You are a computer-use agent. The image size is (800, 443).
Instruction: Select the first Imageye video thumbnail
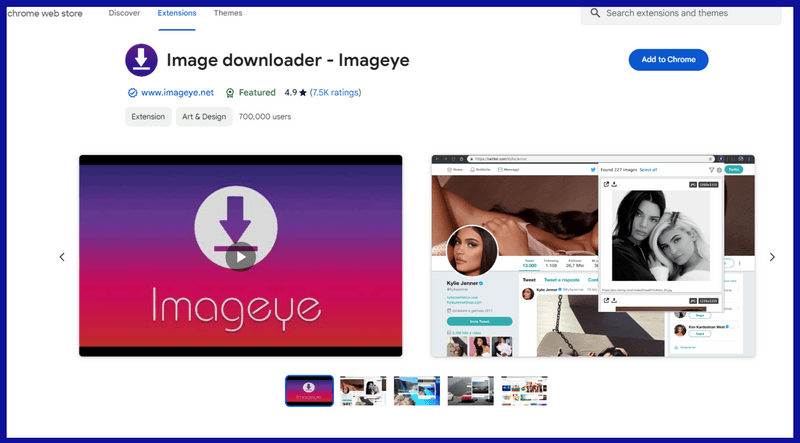(309, 390)
